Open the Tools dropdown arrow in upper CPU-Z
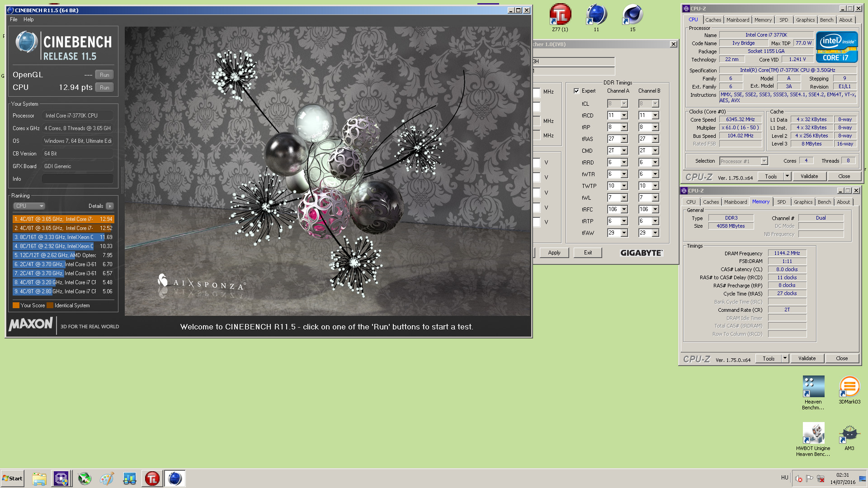The image size is (868, 488). click(x=787, y=177)
